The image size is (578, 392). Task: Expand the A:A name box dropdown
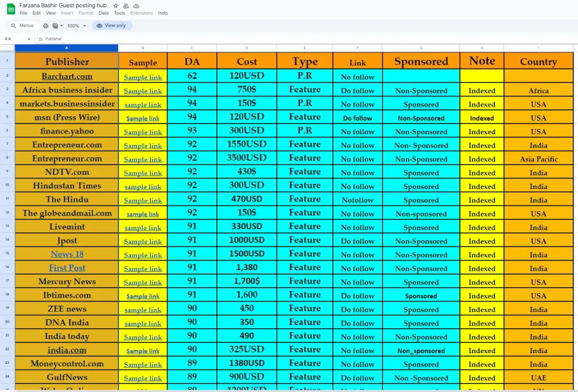point(29,39)
